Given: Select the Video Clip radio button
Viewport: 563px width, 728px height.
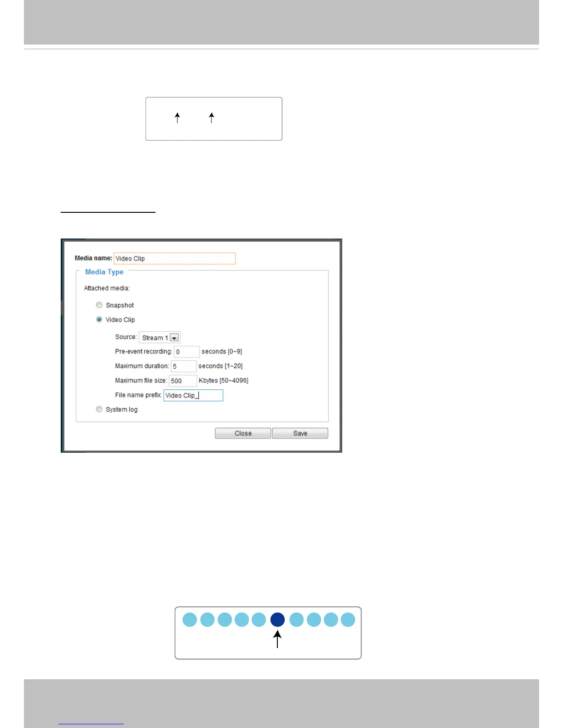Looking at the screenshot, I should [x=99, y=320].
